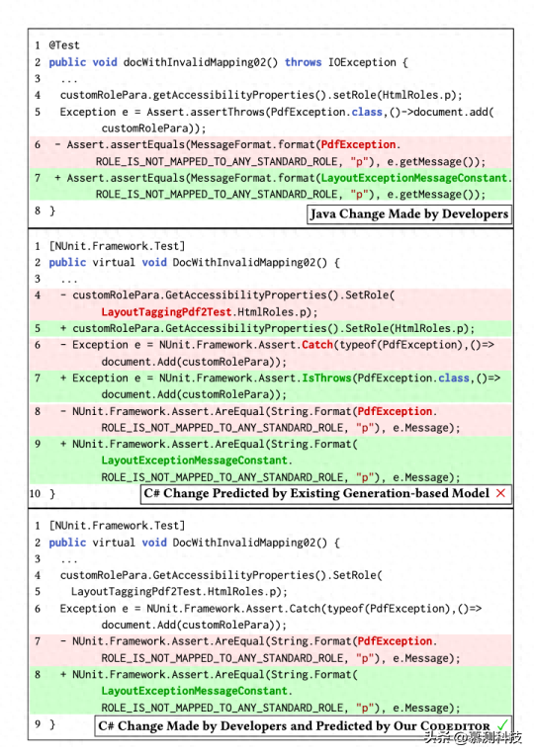Click the red LayoutTaggingPdf2Test text
534x756 pixels.
coord(166,312)
